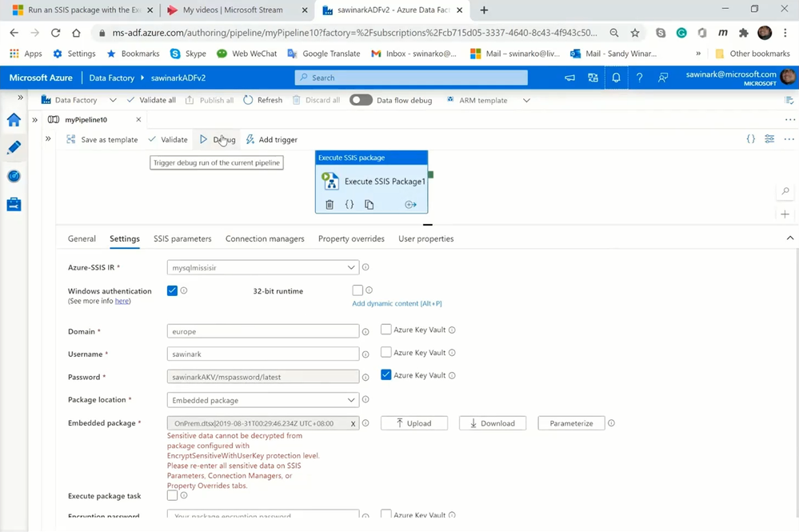Zoom in canvas with plus icon
This screenshot has height=532, width=799.
click(785, 214)
